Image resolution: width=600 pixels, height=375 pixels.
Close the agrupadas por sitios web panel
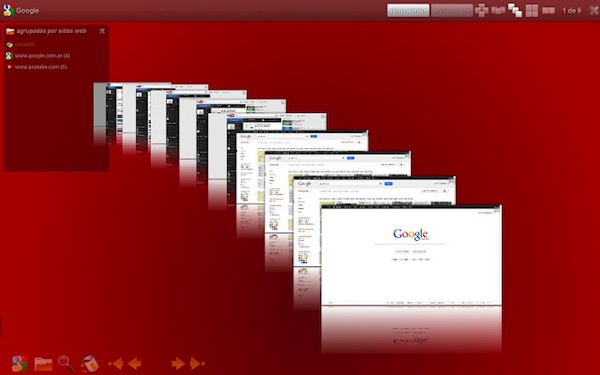pyautogui.click(x=102, y=31)
